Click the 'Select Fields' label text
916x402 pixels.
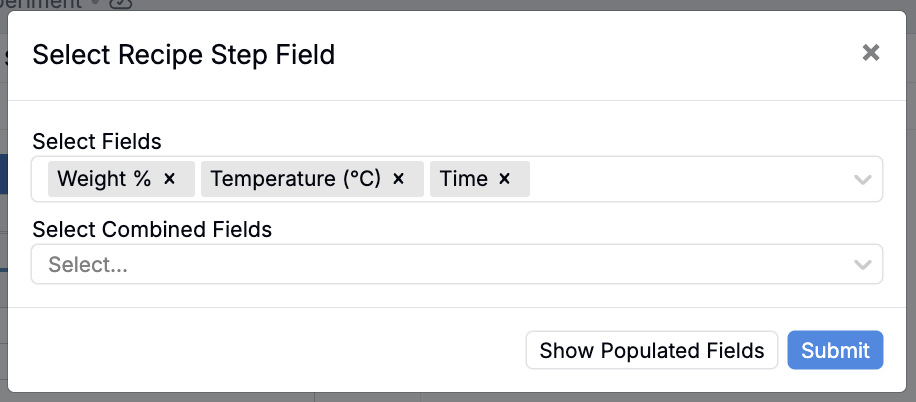97,141
